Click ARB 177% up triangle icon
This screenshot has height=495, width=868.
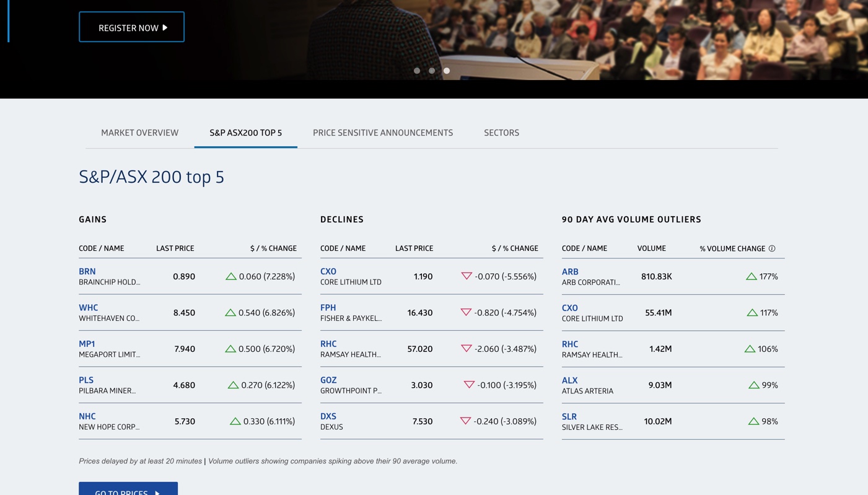pyautogui.click(x=752, y=276)
